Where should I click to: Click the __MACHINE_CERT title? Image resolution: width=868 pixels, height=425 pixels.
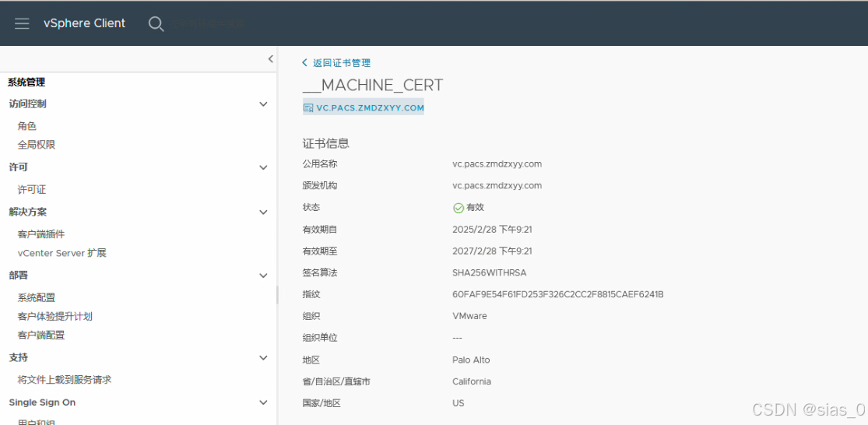[x=373, y=85]
